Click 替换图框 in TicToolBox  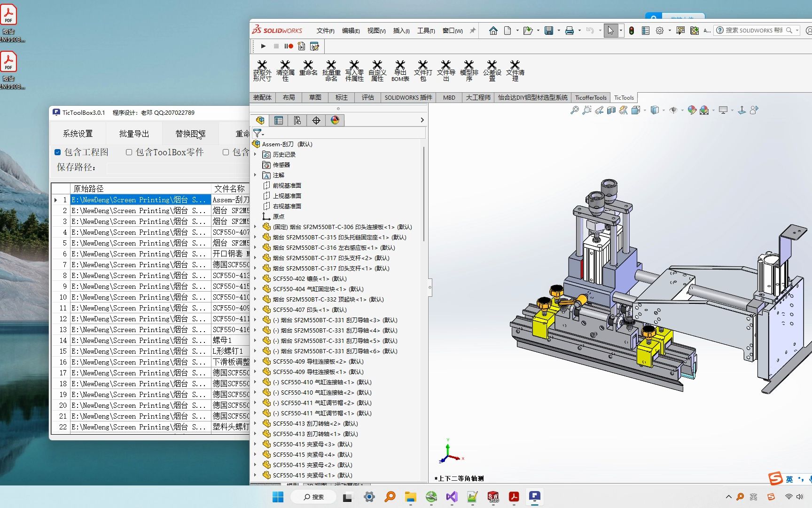tap(190, 134)
